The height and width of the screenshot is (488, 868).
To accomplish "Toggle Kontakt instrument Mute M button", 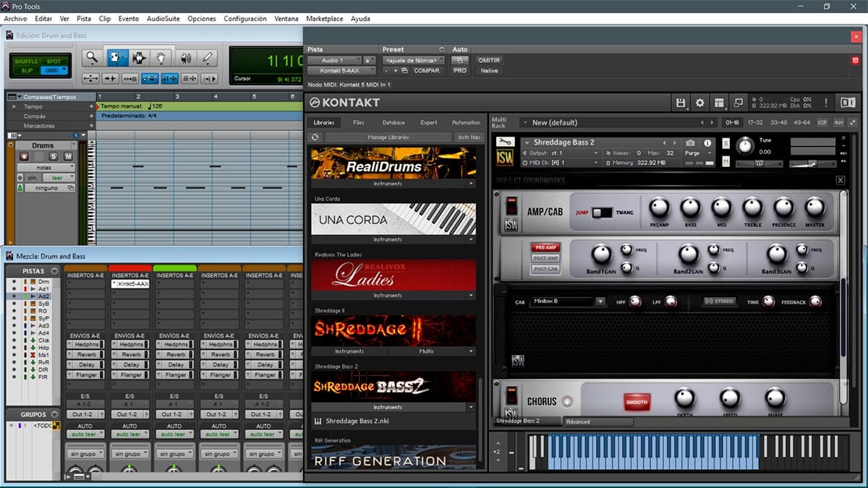I will [726, 160].
